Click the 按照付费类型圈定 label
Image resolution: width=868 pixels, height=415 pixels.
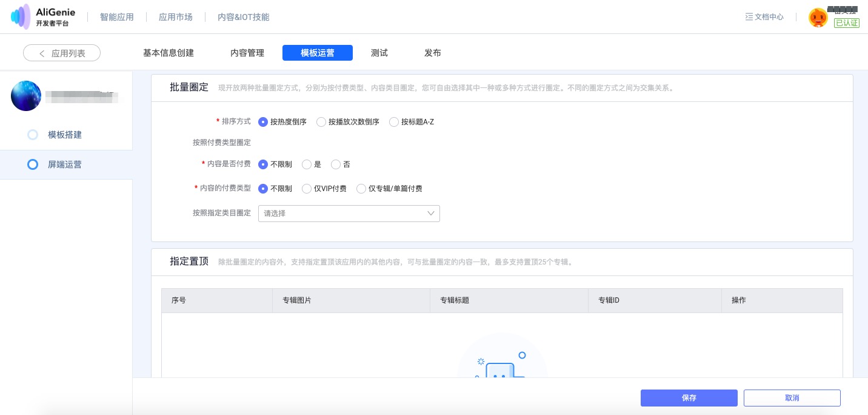click(222, 143)
